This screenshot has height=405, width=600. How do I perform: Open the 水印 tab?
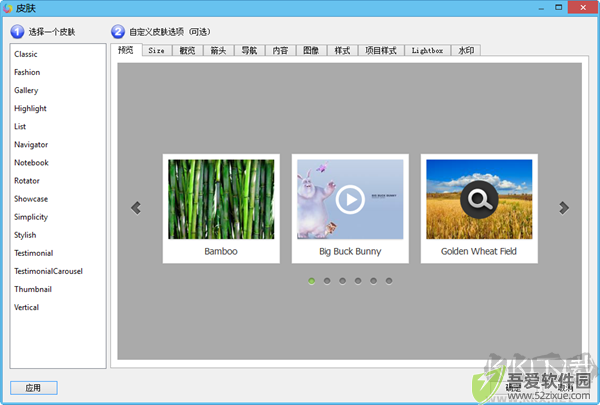pos(466,50)
